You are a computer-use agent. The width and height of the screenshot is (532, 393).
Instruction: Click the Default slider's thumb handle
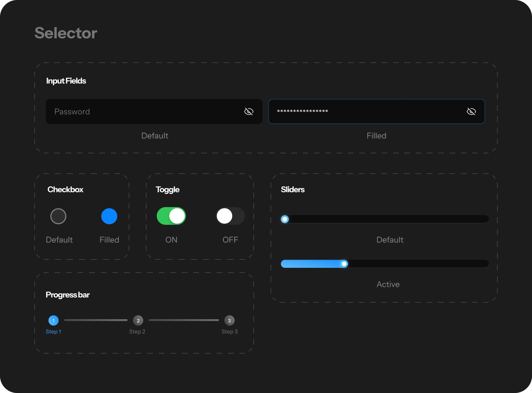(285, 219)
